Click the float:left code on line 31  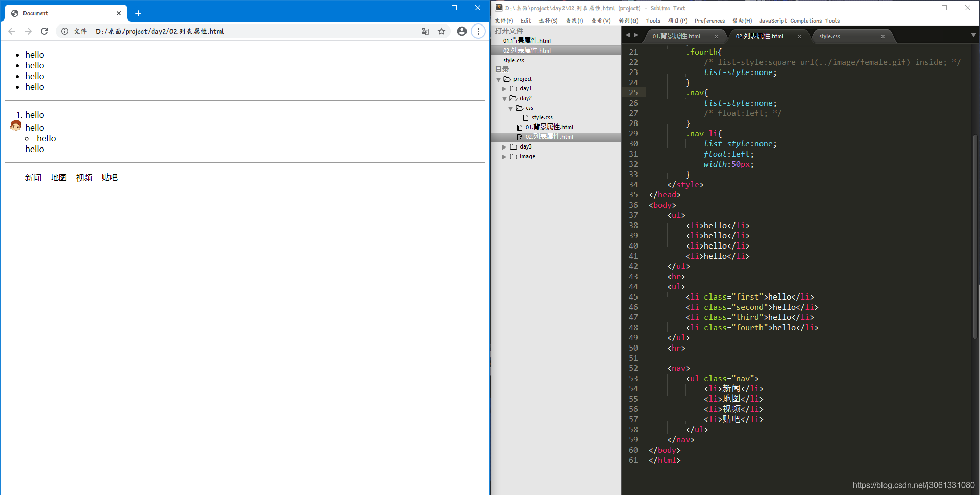(x=728, y=154)
